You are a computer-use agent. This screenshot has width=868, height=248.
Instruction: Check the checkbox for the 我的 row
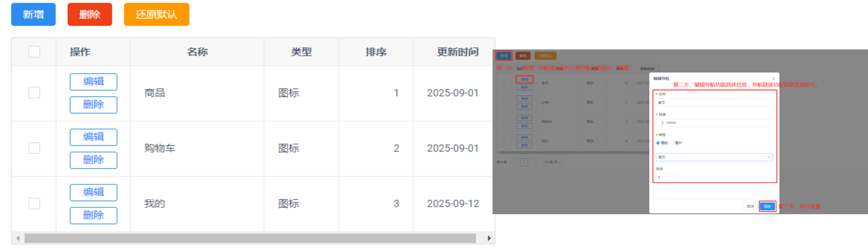click(x=34, y=203)
